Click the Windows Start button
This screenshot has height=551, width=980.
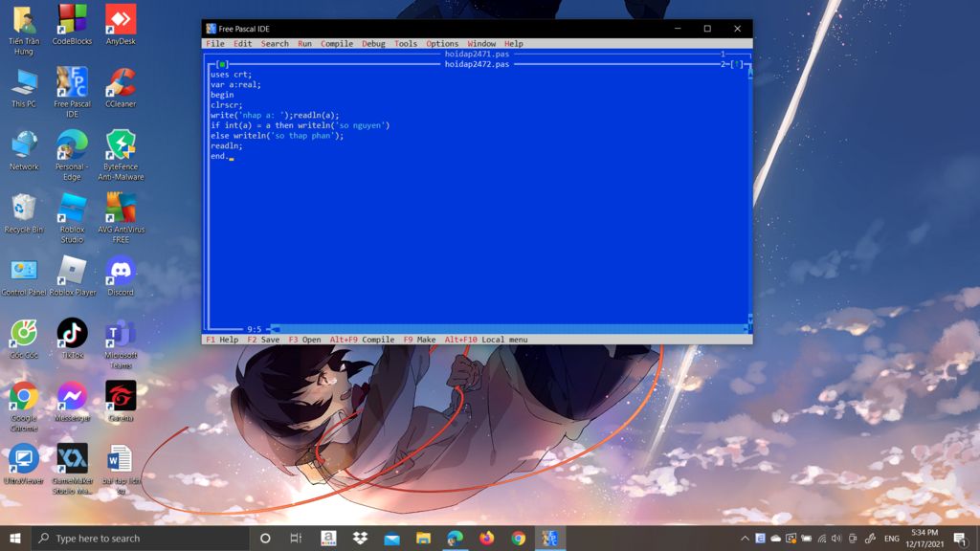coord(15,538)
